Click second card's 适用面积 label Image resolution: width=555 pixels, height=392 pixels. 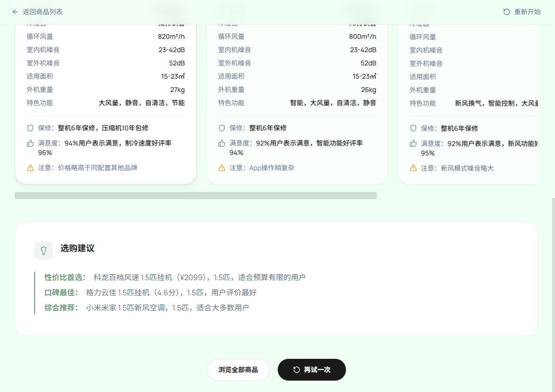[x=231, y=76]
